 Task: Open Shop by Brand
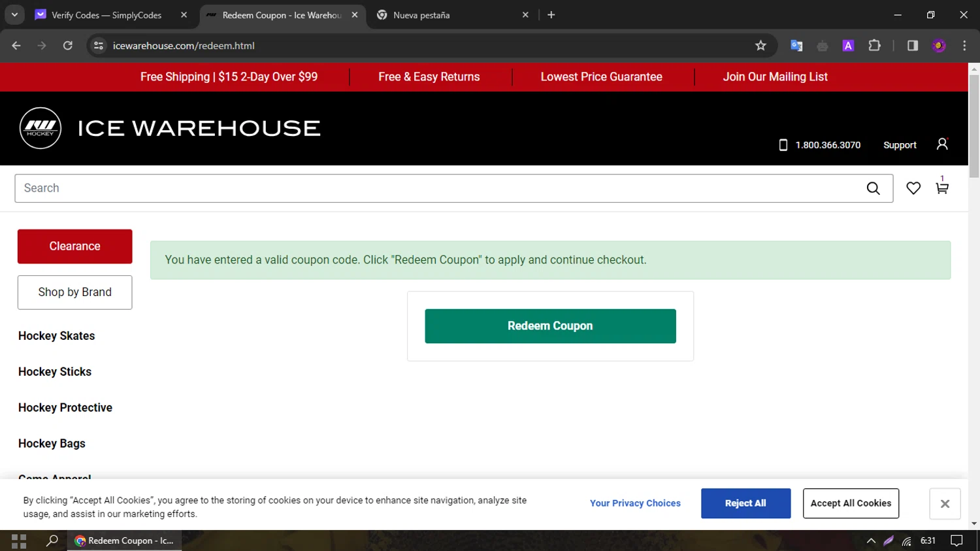point(74,292)
